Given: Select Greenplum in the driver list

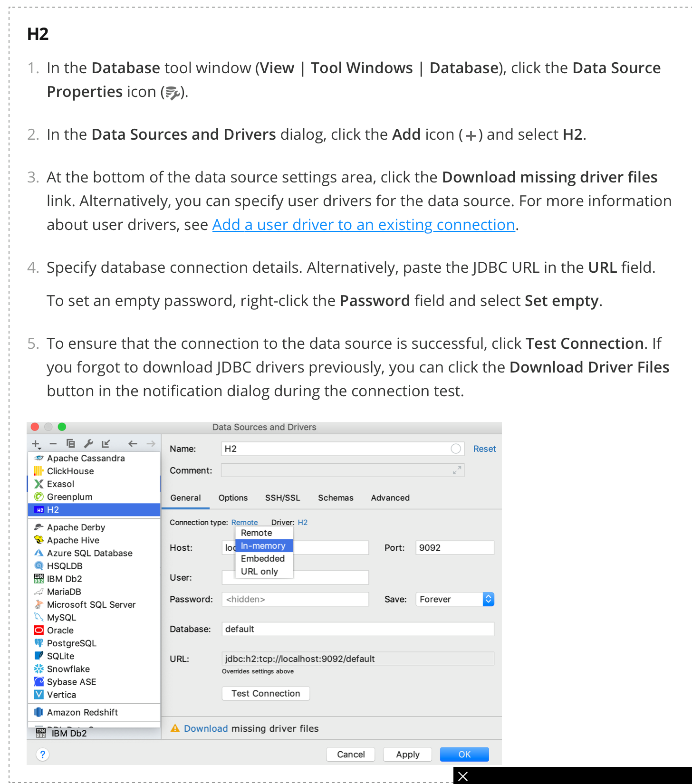Looking at the screenshot, I should [94, 497].
